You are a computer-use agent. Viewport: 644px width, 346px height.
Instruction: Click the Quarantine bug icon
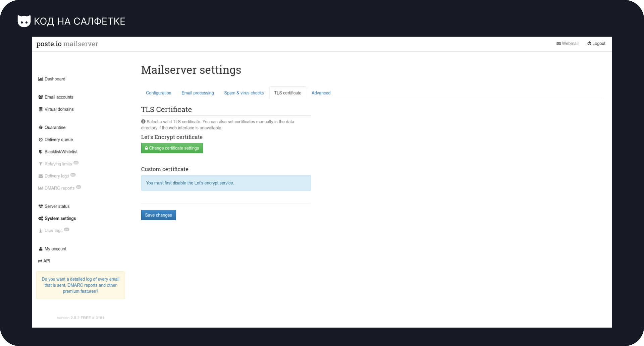click(x=41, y=127)
